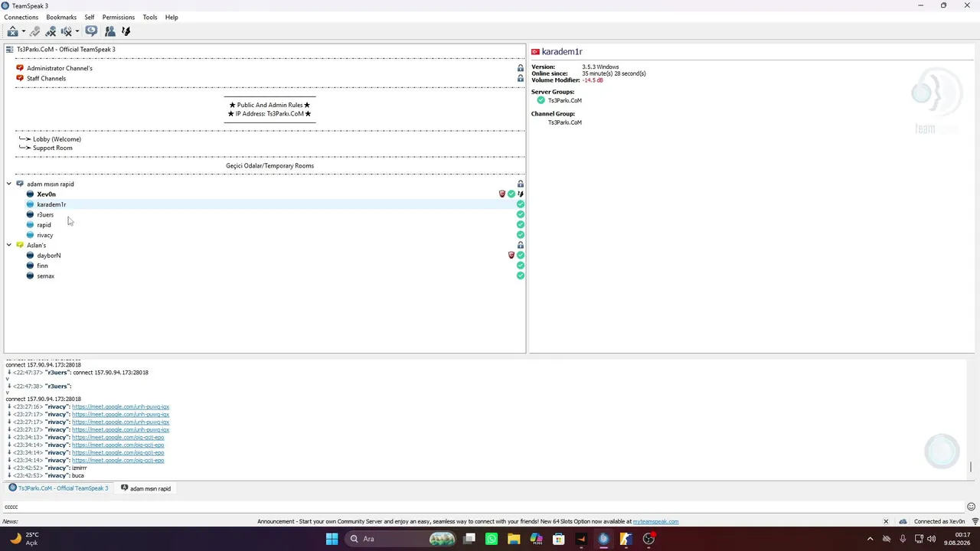The height and width of the screenshot is (551, 980).
Task: Open the Help menu
Action: 171,17
